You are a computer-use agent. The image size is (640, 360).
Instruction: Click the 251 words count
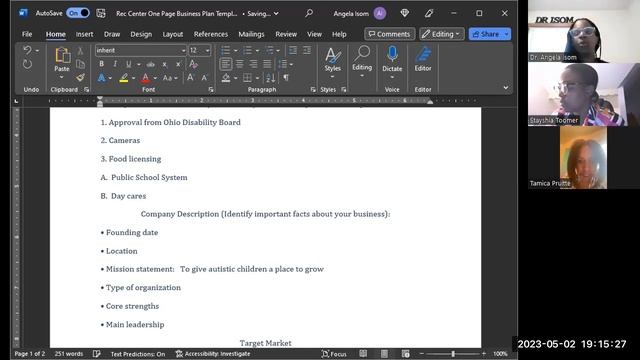[x=69, y=354]
